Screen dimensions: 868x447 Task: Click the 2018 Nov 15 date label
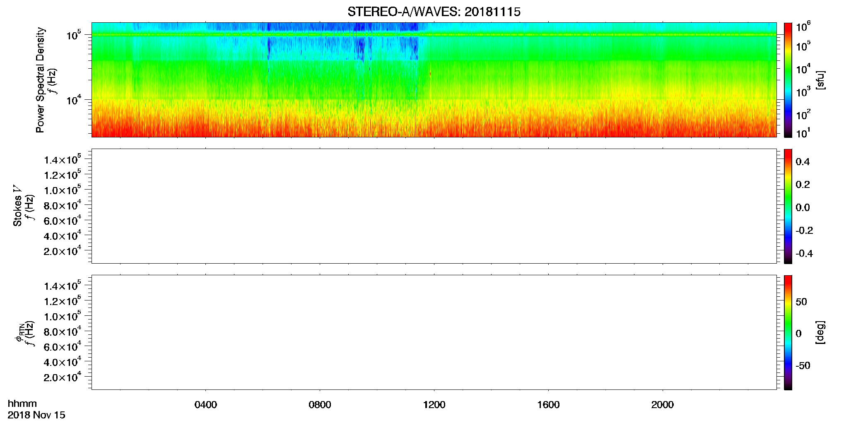[x=36, y=415]
